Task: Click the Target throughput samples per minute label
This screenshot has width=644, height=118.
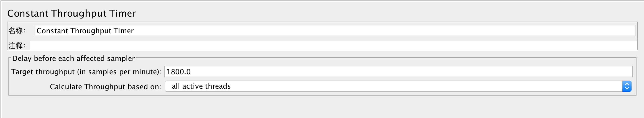Action: pyautogui.click(x=86, y=72)
